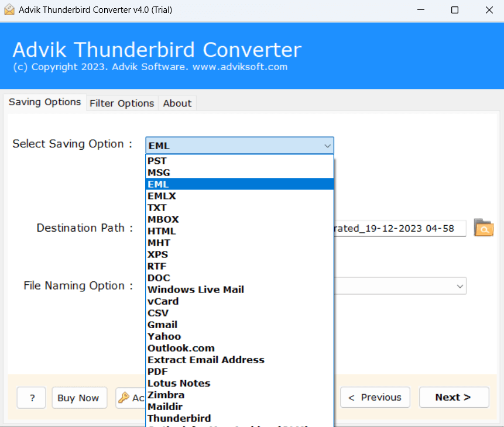The width and height of the screenshot is (504, 427).
Task: Select TXT as saving format
Action: pos(240,208)
